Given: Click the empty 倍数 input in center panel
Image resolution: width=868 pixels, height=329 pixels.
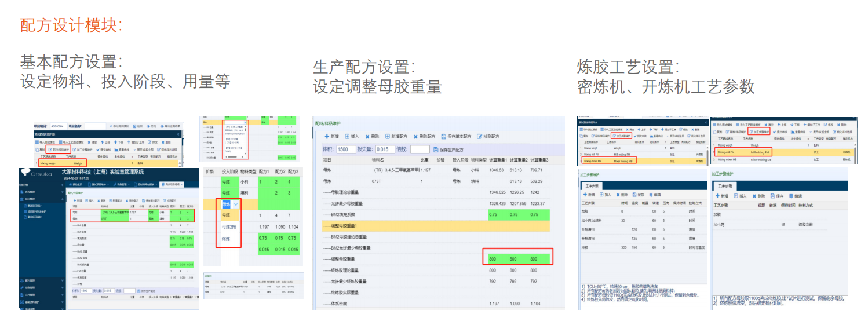Looking at the screenshot, I should (420, 149).
